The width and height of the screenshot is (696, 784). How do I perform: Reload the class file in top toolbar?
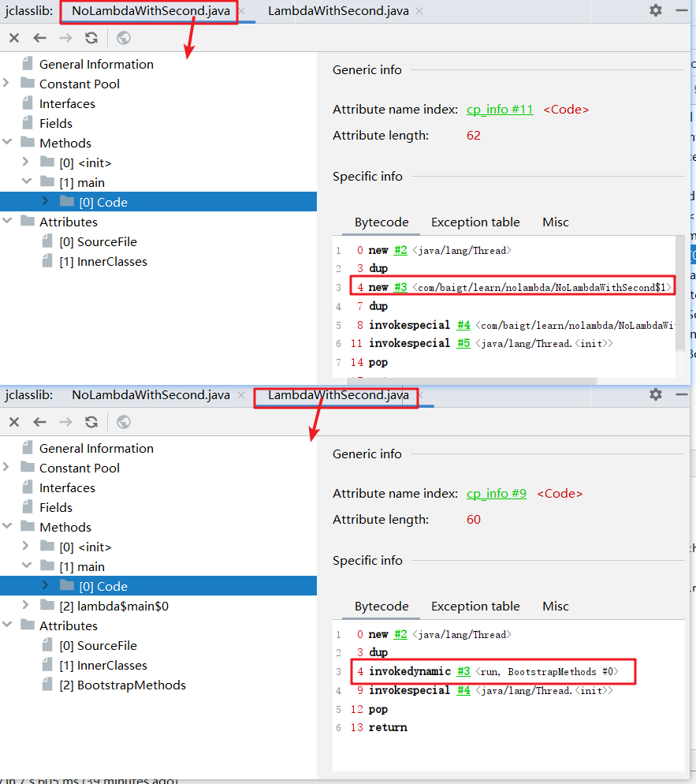point(91,38)
